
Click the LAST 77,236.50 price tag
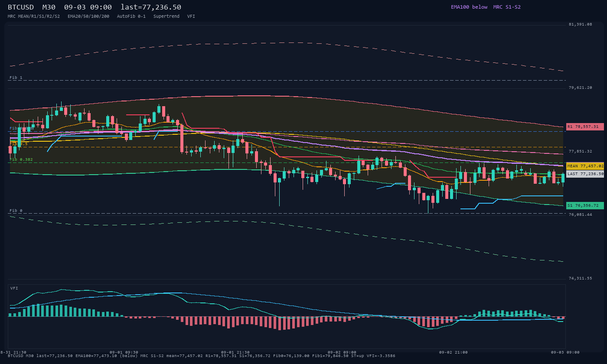[x=585, y=174]
